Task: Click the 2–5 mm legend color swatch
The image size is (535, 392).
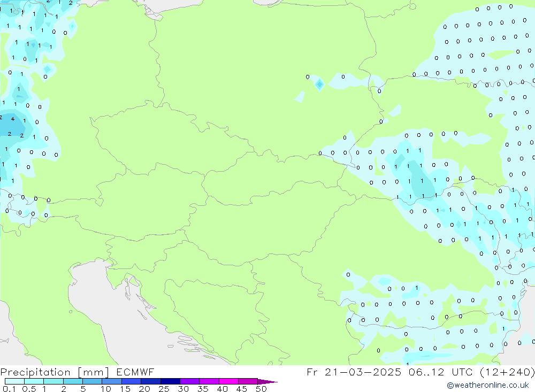Action: coord(73,381)
